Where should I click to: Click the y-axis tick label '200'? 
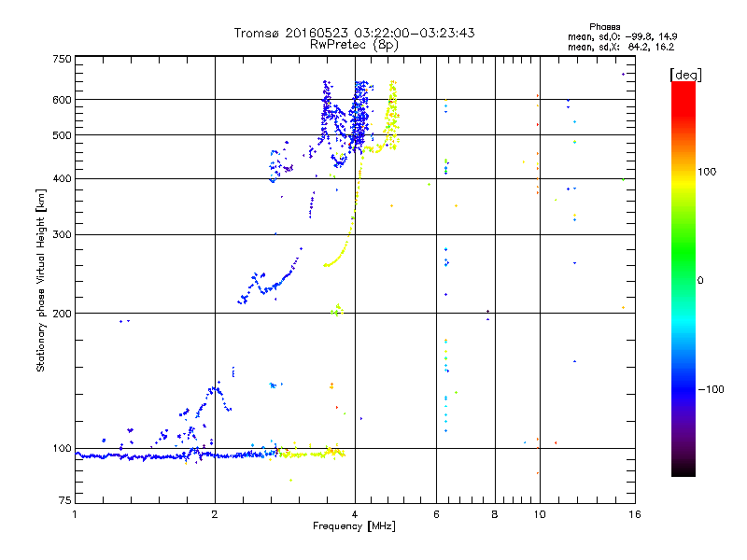(62, 314)
